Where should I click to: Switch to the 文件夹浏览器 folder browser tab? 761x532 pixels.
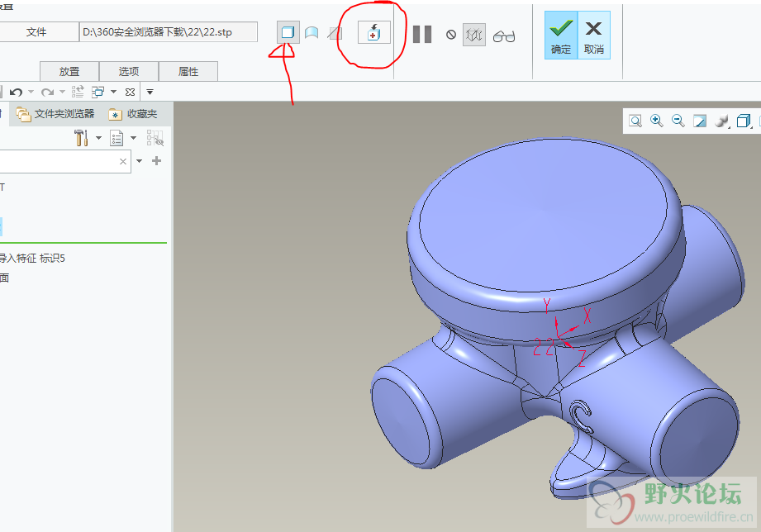tap(55, 113)
